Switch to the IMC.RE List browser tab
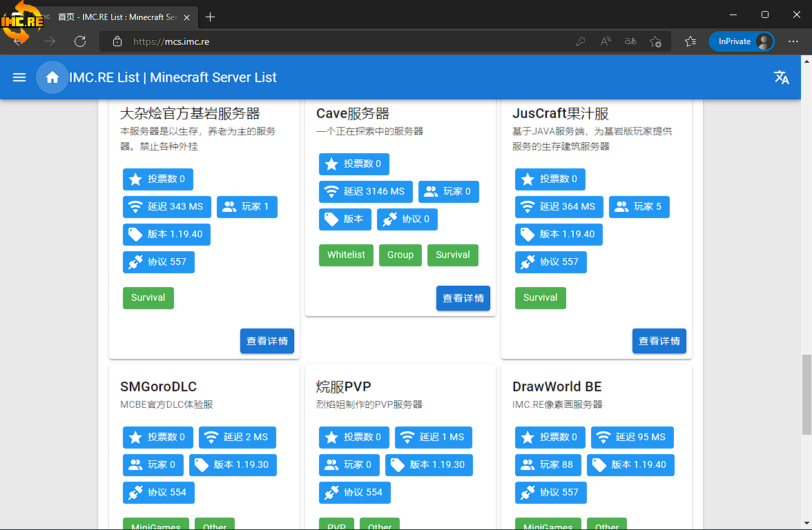This screenshot has height=530, width=812. (x=117, y=17)
